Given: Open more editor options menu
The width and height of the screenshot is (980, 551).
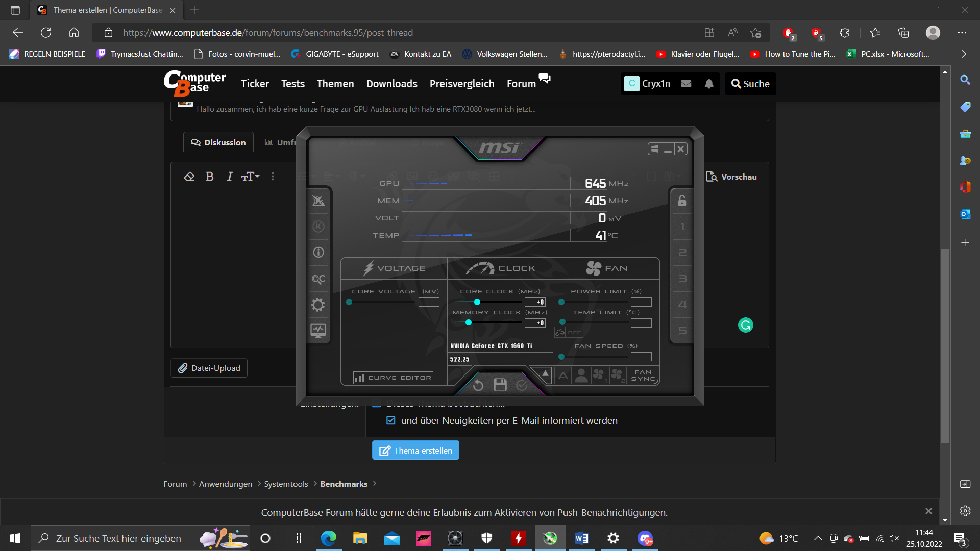Looking at the screenshot, I should [273, 177].
